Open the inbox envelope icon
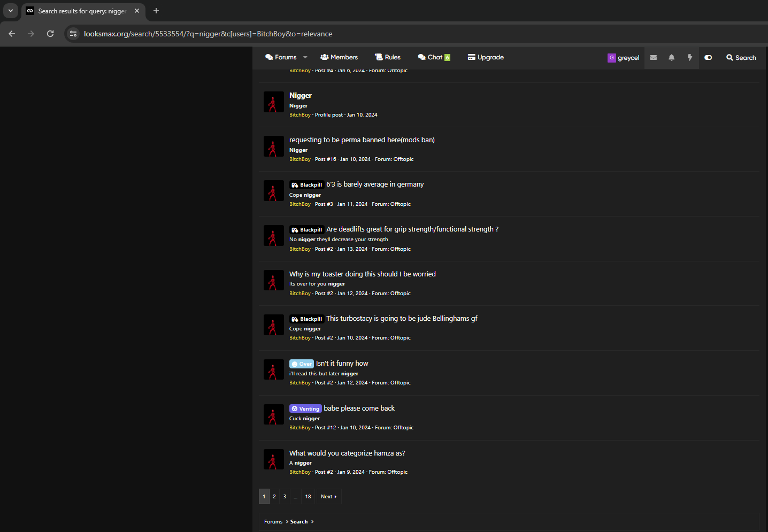 pos(653,58)
